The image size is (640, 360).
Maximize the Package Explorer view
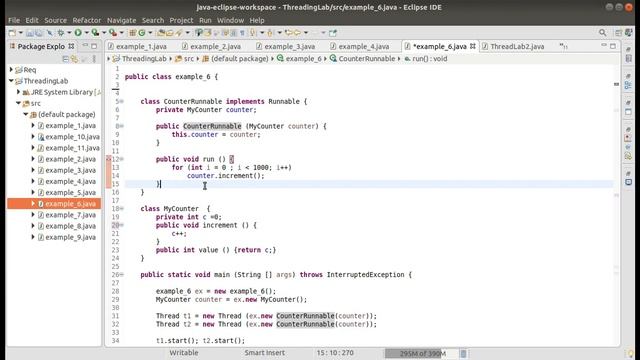pyautogui.click(x=94, y=46)
